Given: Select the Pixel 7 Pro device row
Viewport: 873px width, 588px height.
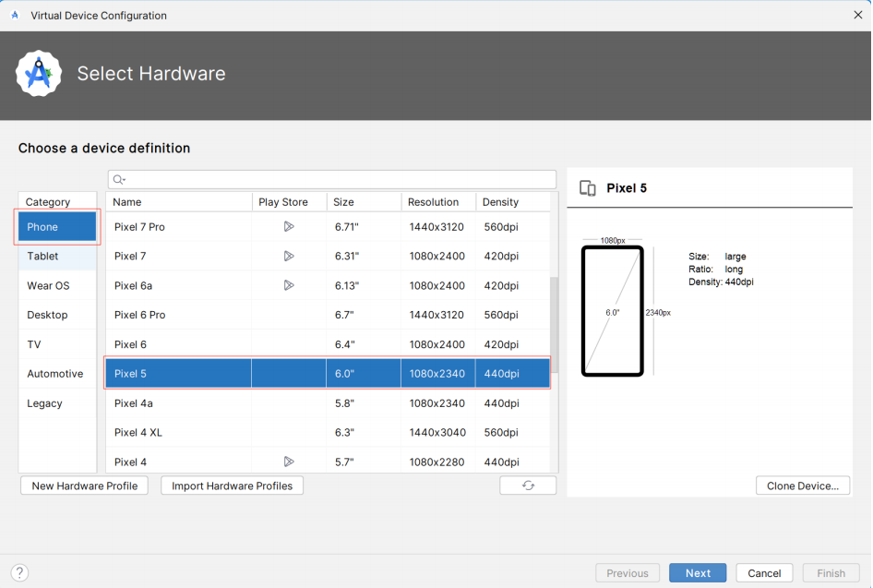Looking at the screenshot, I should (328, 227).
